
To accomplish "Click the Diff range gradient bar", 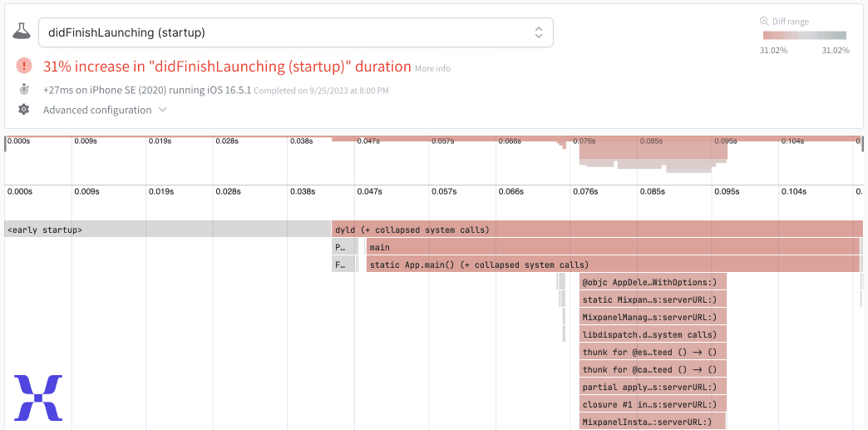I will (x=804, y=36).
